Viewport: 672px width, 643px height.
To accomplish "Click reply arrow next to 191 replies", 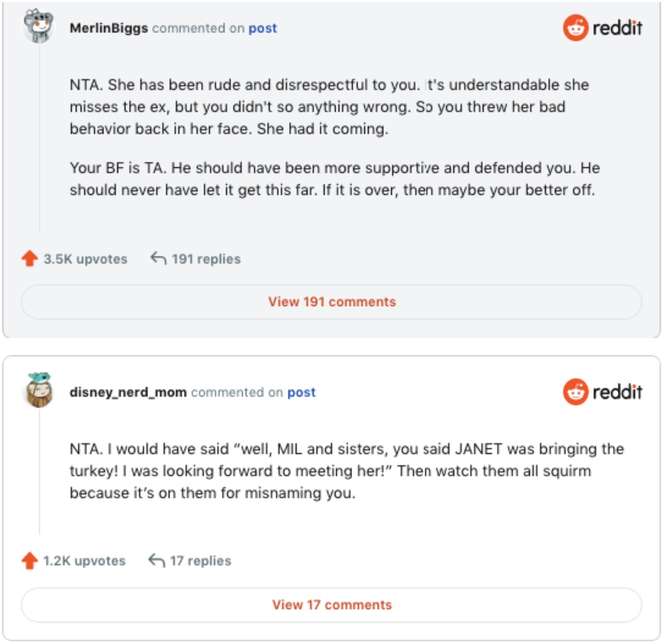I will click(x=158, y=258).
